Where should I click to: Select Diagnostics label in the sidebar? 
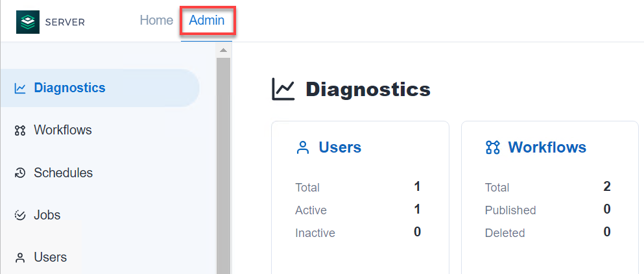69,88
